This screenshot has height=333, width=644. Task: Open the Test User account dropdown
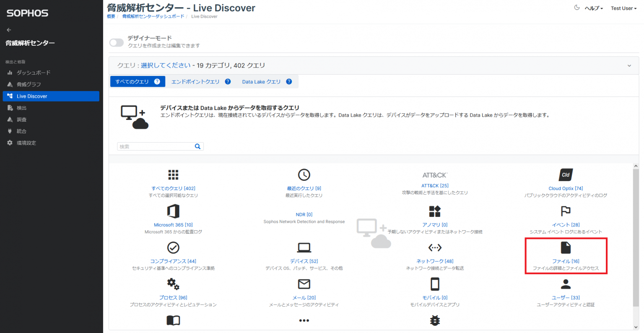(x=623, y=8)
